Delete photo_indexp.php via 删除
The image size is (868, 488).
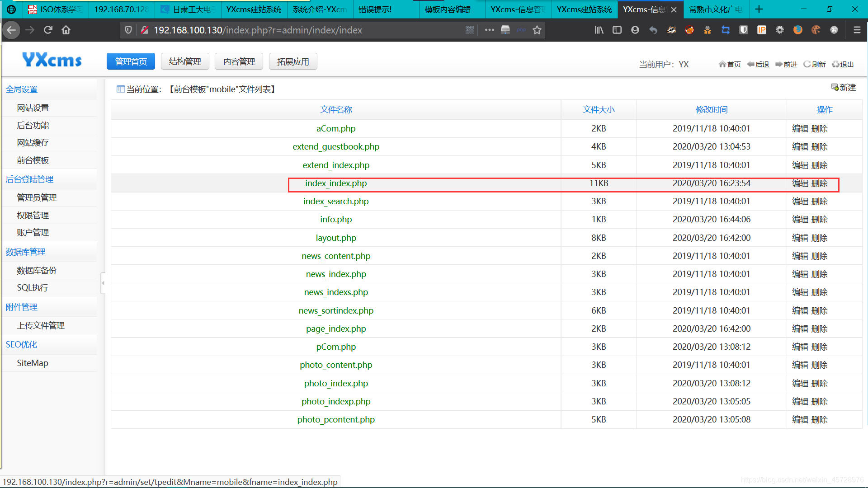pyautogui.click(x=820, y=402)
